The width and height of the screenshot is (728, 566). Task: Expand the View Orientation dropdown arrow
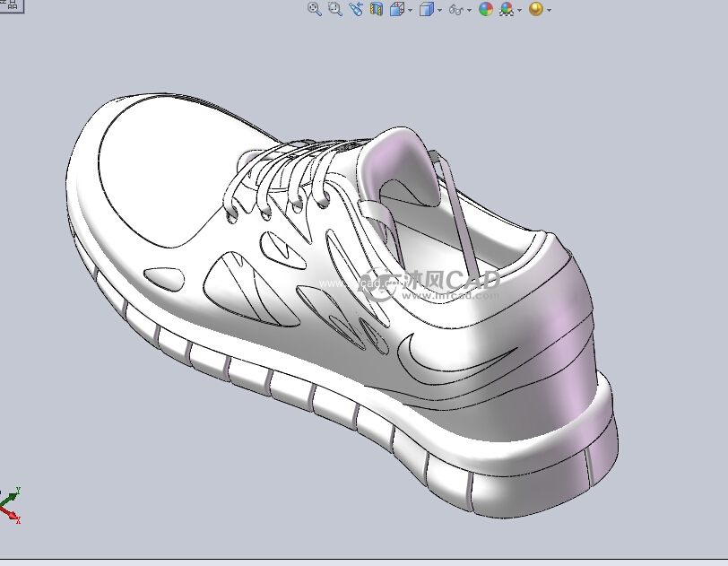pos(410,9)
